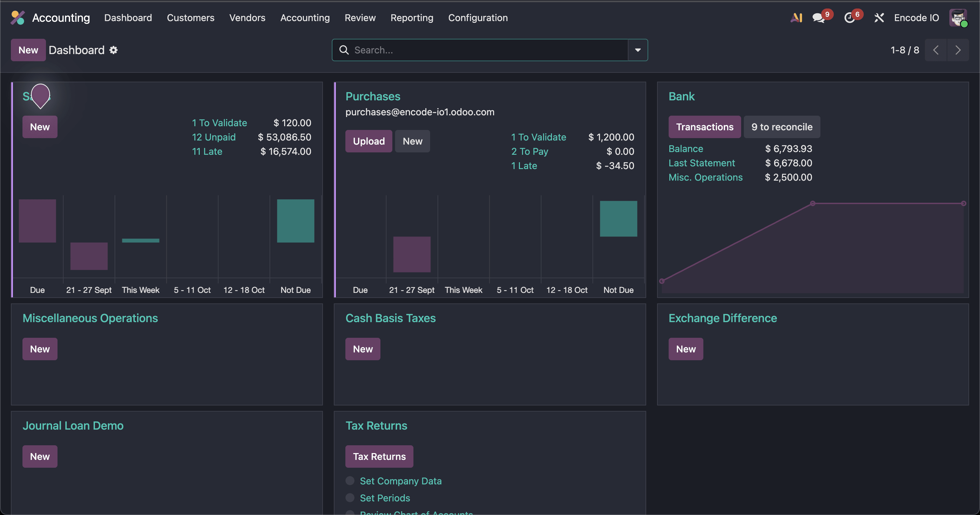Click the Accounting app logo icon
Image resolution: width=980 pixels, height=515 pixels.
click(17, 17)
